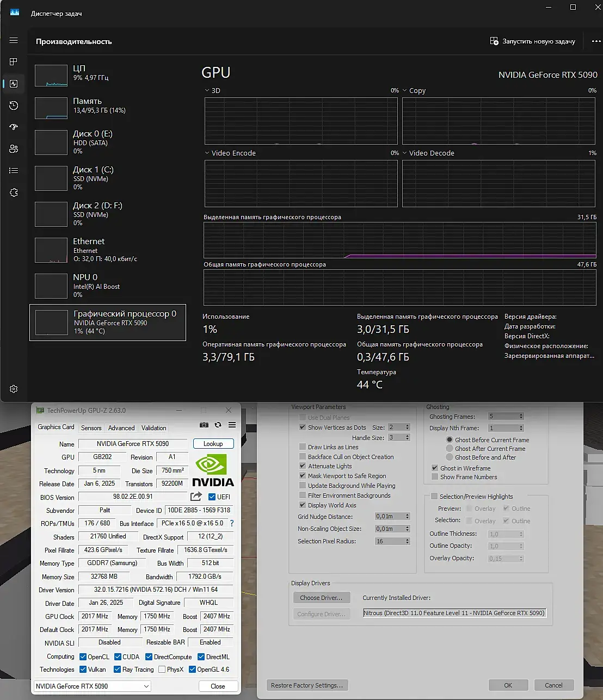Open Services puzzle icon in Task Manager sidebar
The image size is (603, 700).
tap(14, 193)
